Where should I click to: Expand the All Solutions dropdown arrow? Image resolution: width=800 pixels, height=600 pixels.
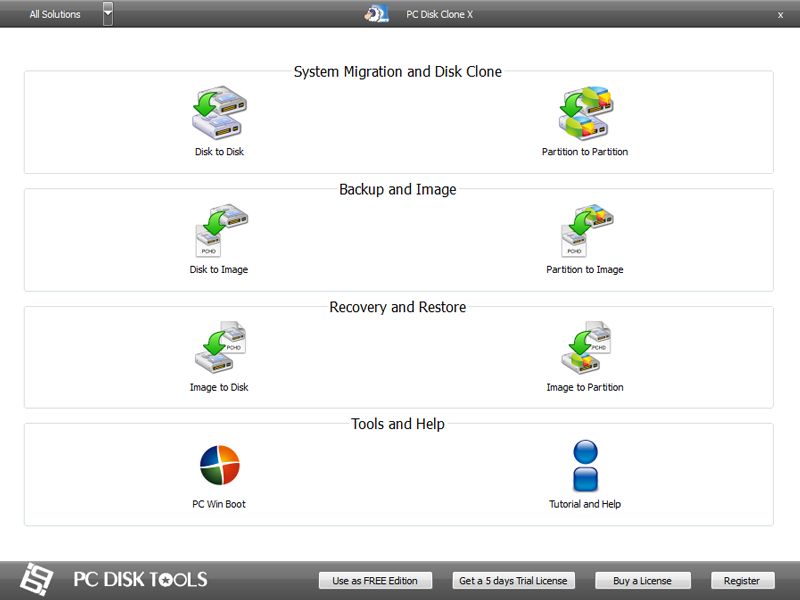(x=108, y=14)
